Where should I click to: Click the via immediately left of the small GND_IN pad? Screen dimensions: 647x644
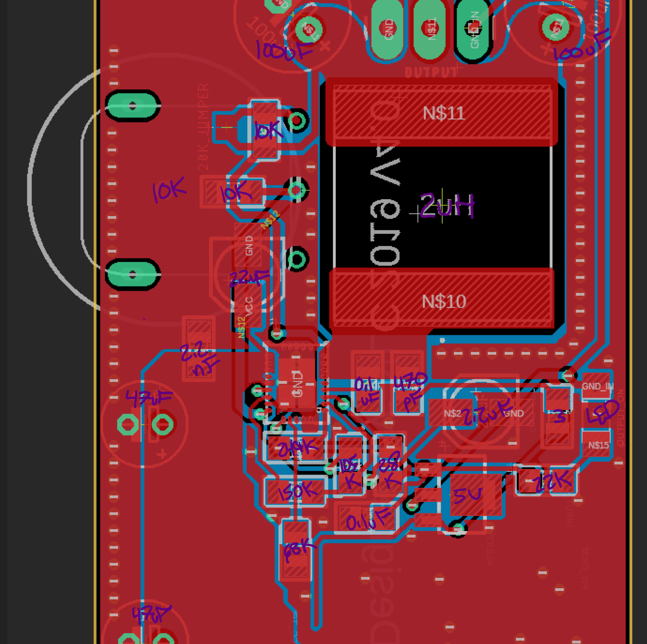click(x=568, y=376)
